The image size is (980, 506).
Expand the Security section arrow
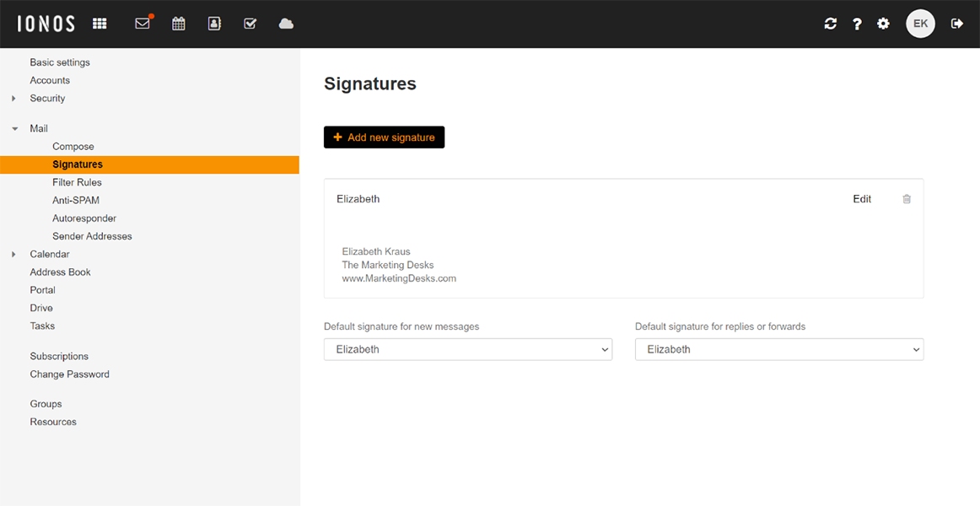click(13, 99)
